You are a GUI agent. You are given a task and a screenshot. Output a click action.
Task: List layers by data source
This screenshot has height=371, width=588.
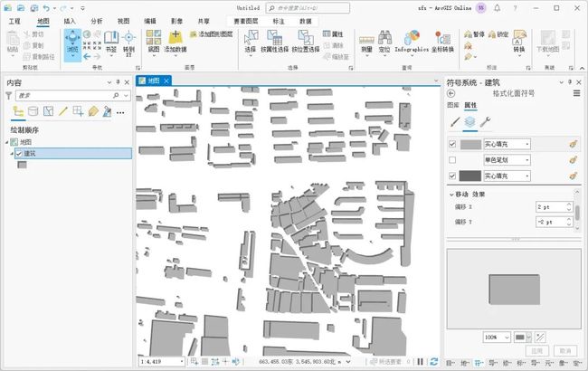pyautogui.click(x=33, y=111)
